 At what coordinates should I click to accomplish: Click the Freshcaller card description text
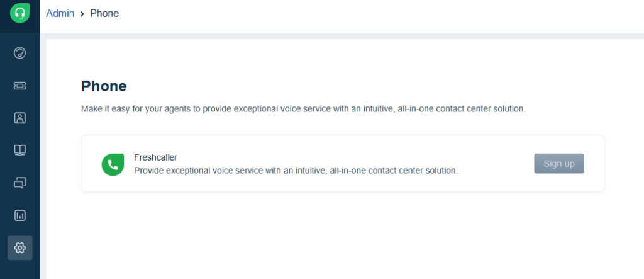pyautogui.click(x=296, y=171)
